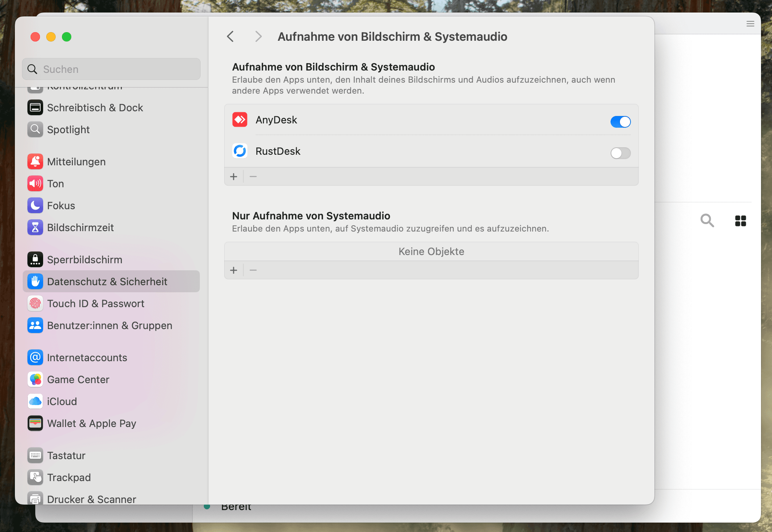Click the Tastatur keyboard icon
Screen dimensions: 772x532
(x=35, y=455)
